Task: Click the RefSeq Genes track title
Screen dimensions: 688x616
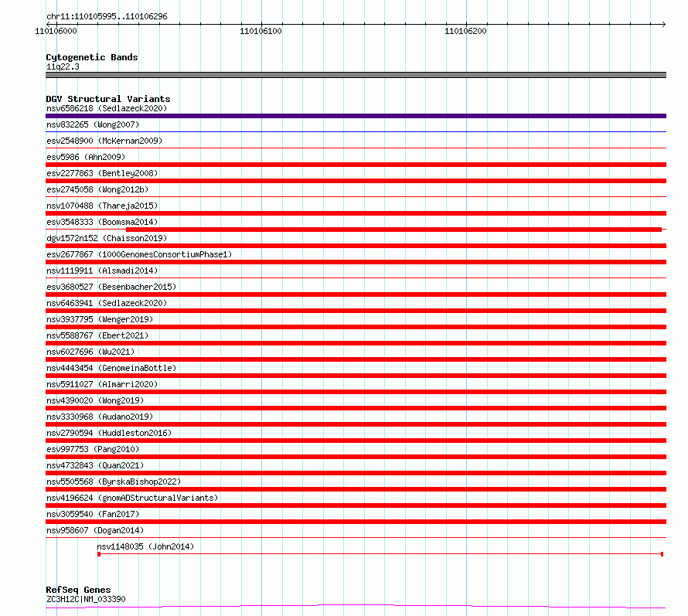Action: click(x=78, y=590)
